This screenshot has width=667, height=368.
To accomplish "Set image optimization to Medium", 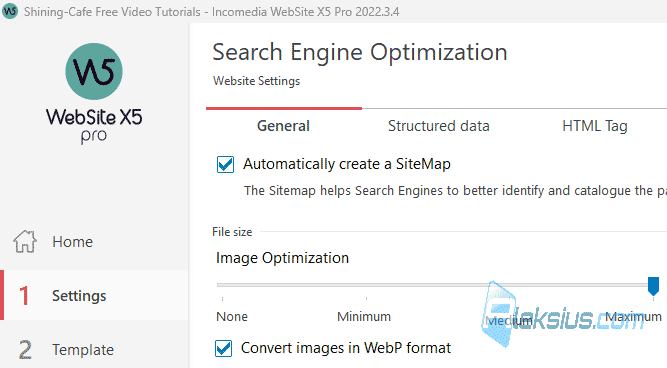I will [509, 320].
